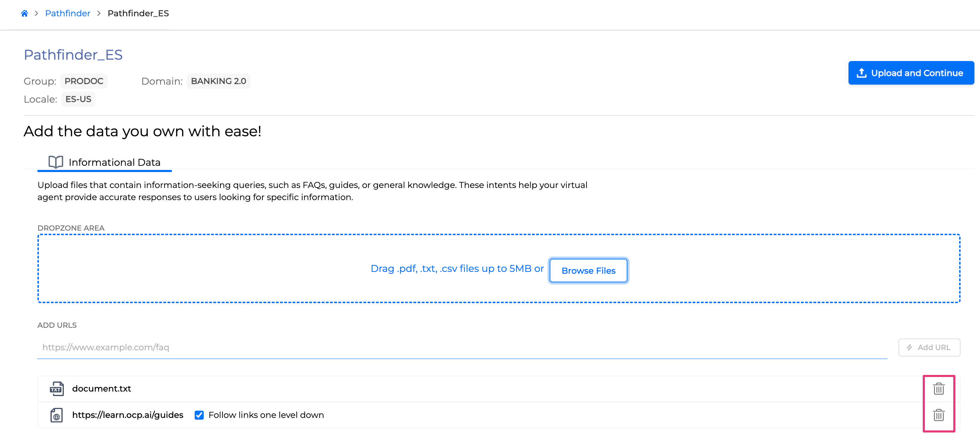Click the first breadcrumb chevron separator
Screen dimensions: 980x437
coord(36,13)
